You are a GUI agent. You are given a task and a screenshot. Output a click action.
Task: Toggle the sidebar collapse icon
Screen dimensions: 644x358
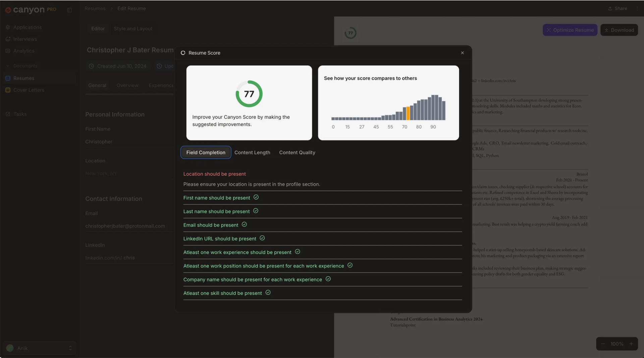(69, 10)
